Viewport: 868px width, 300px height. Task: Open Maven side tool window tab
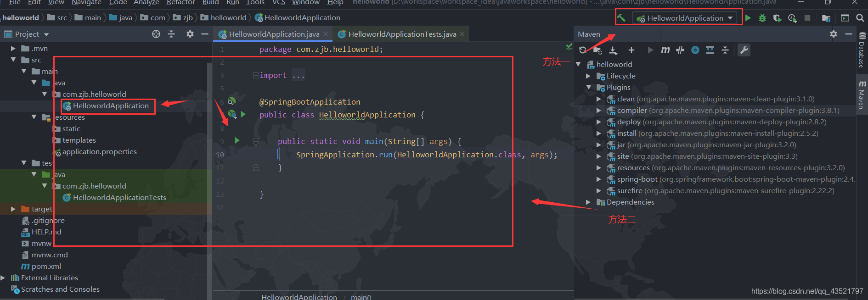tap(862, 95)
